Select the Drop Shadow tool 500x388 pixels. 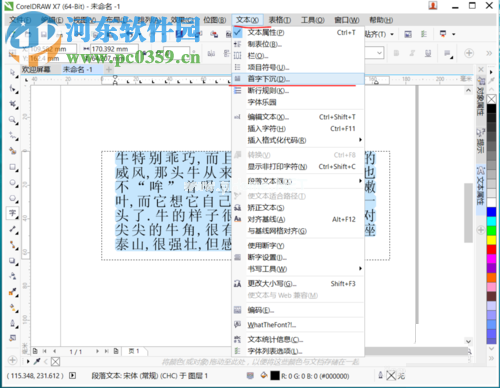(13, 261)
